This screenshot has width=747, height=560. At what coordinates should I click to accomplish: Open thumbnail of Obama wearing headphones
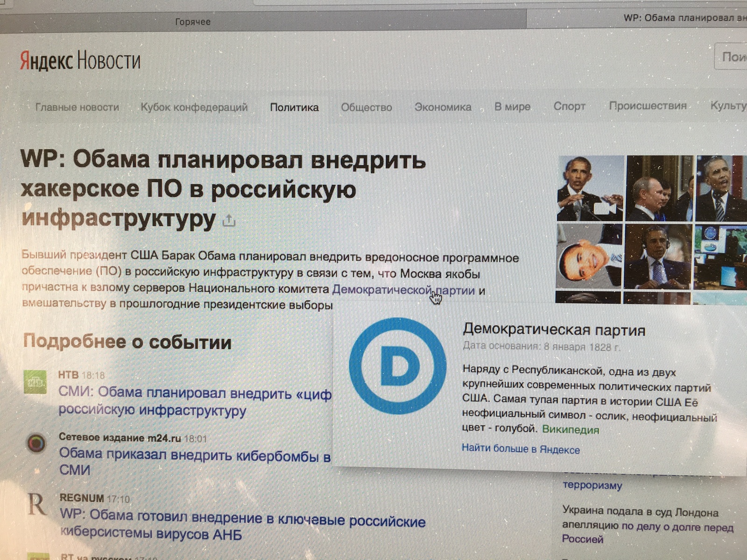pos(657,256)
